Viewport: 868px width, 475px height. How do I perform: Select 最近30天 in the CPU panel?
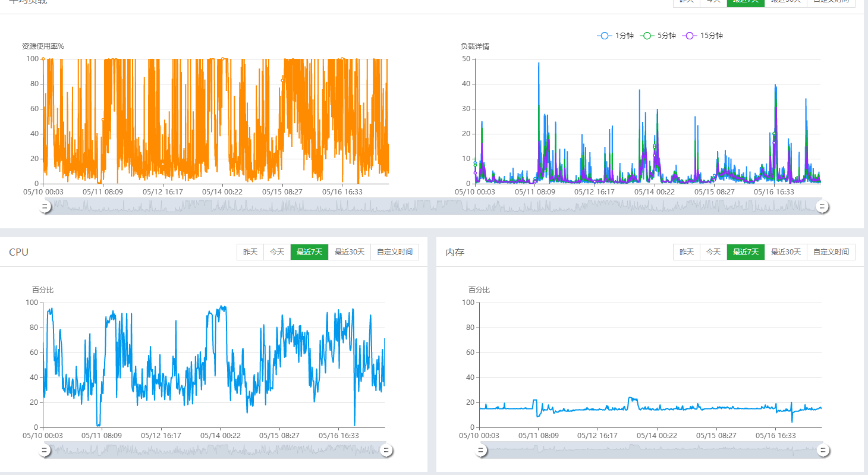coord(350,252)
